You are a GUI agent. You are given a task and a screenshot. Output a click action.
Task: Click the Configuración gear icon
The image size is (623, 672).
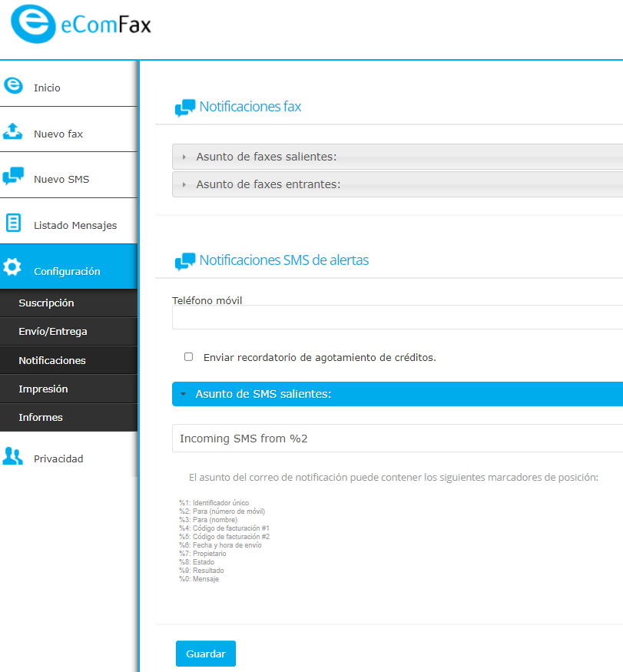[x=12, y=267]
